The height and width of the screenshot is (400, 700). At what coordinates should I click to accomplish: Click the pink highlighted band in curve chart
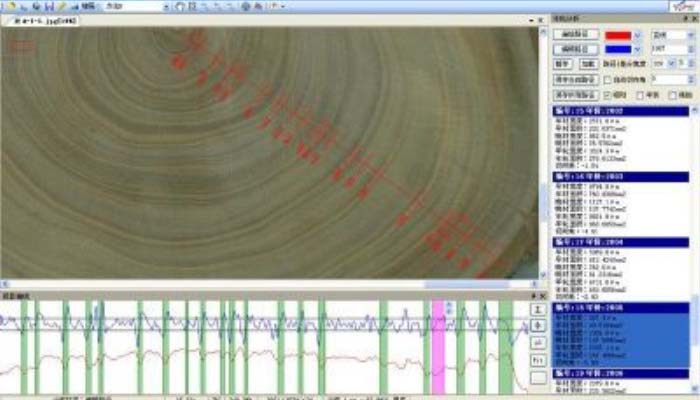pyautogui.click(x=437, y=347)
